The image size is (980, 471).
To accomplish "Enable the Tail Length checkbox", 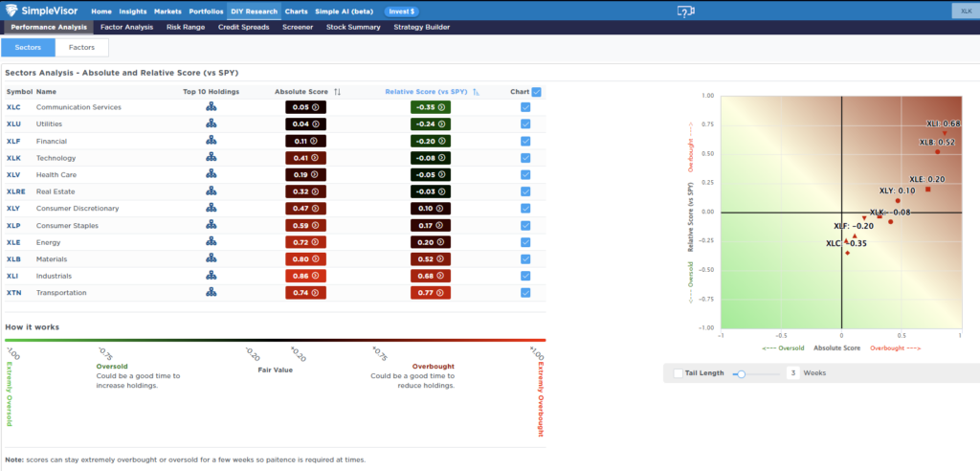I will tap(679, 373).
